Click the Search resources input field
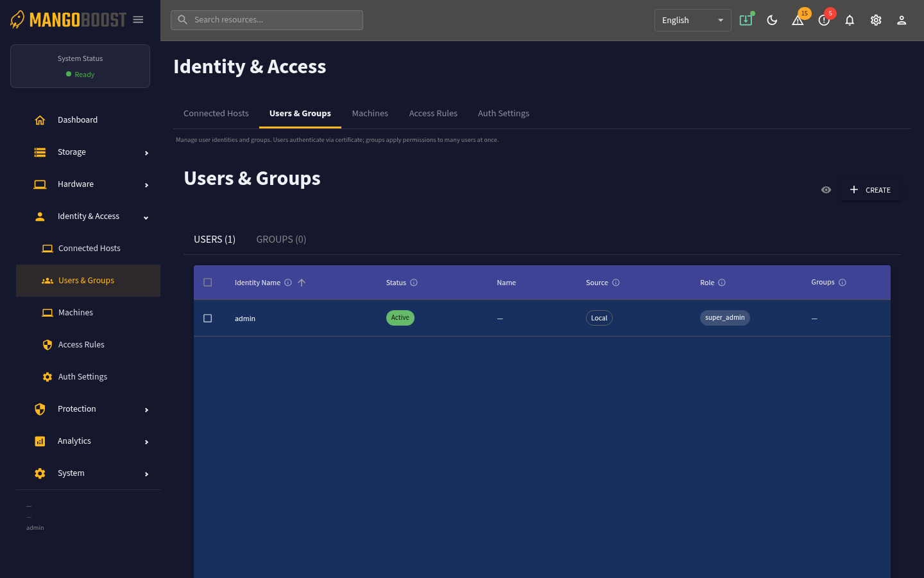Viewport: 924px width, 578px height. pyautogui.click(x=267, y=20)
